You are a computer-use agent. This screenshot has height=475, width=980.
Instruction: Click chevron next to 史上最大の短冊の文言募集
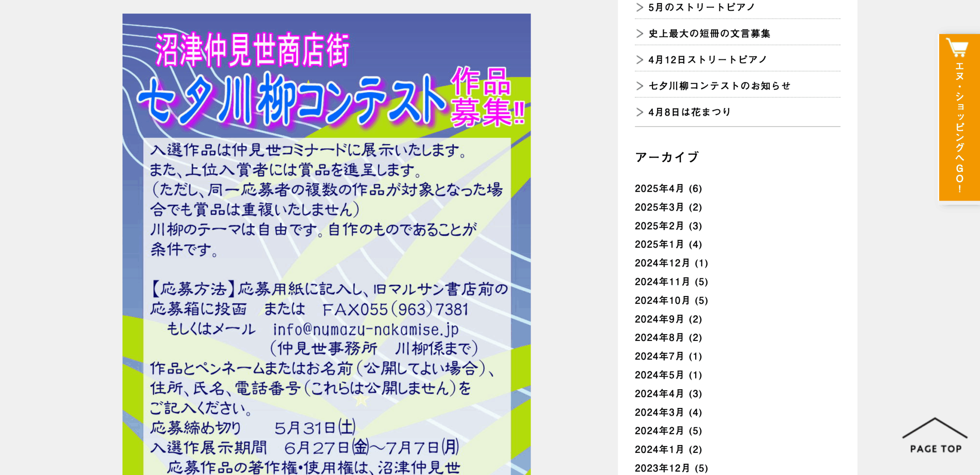639,34
